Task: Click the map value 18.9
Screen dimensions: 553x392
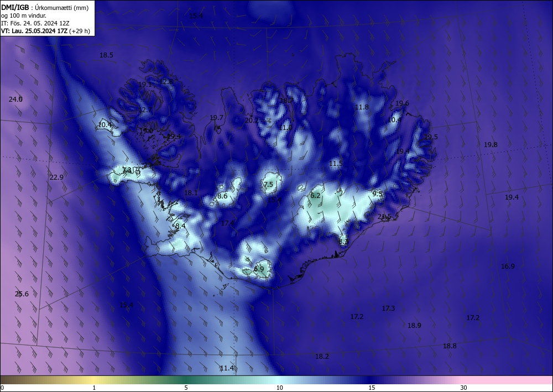Action: coord(414,326)
